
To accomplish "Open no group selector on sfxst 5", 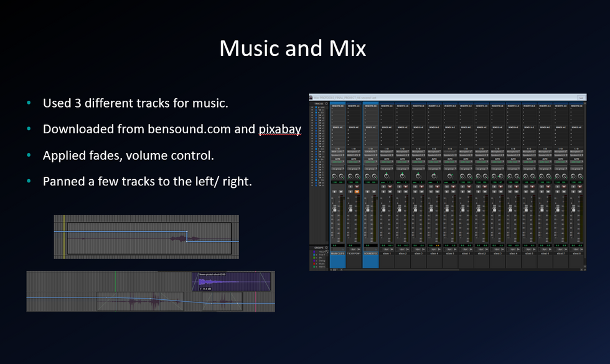I will 529,169.
